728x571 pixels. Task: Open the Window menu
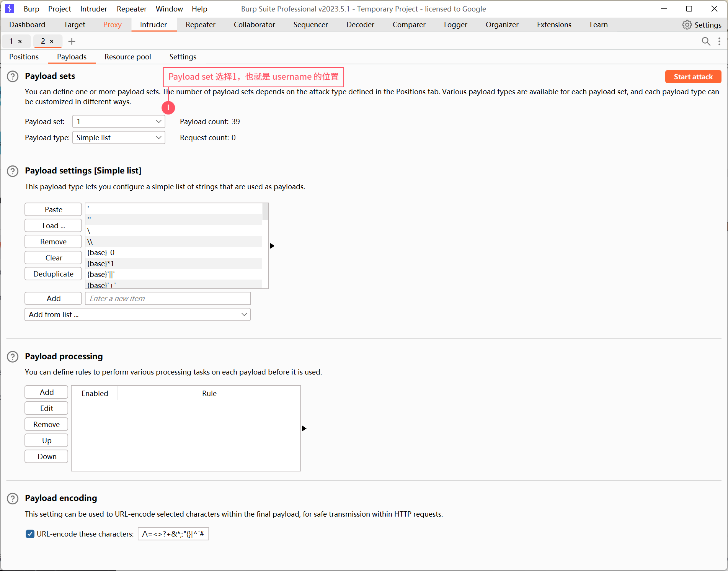(169, 9)
